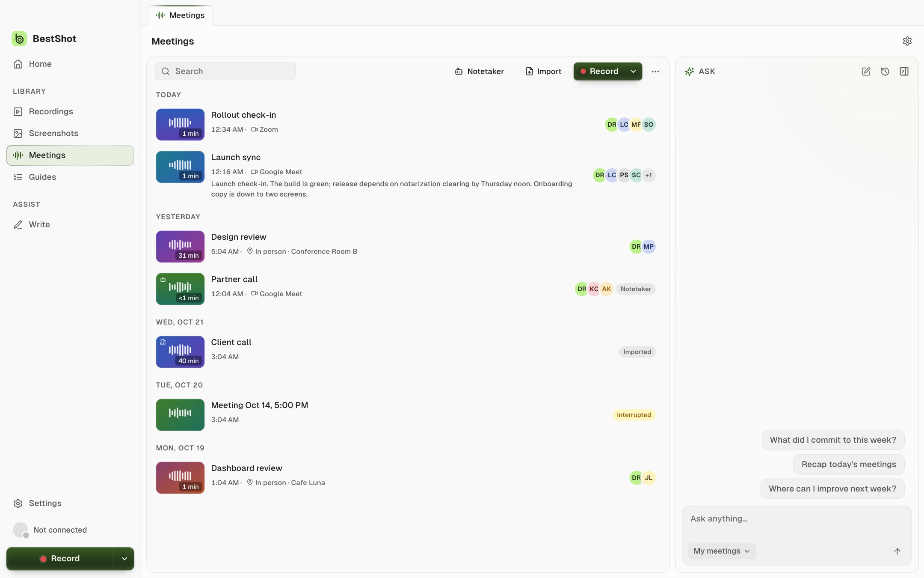The height and width of the screenshot is (578, 924).
Task: Click the AK avatar on Partner call
Action: (606, 289)
